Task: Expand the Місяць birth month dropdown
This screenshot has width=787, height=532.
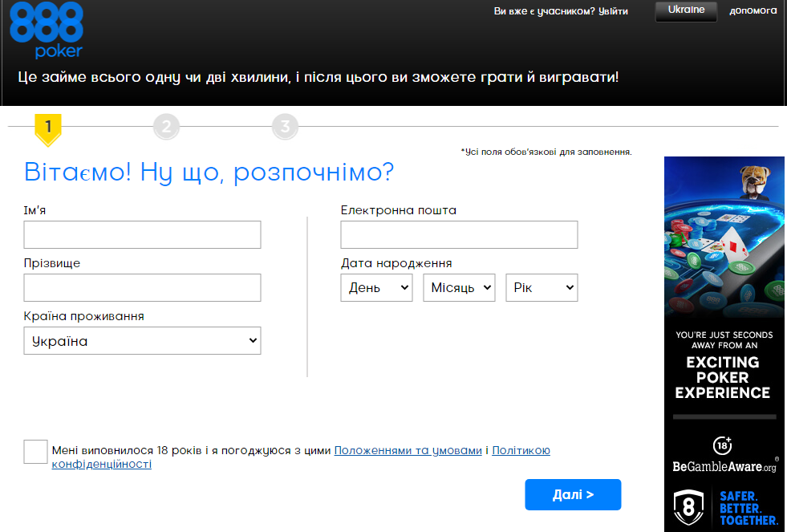Action: [x=459, y=288]
